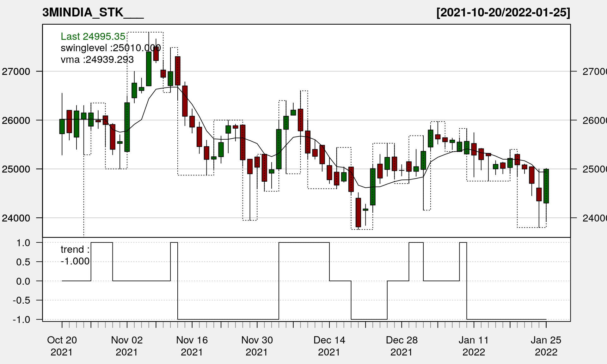Click the Oct 20 2021 date axis label

coord(62,346)
